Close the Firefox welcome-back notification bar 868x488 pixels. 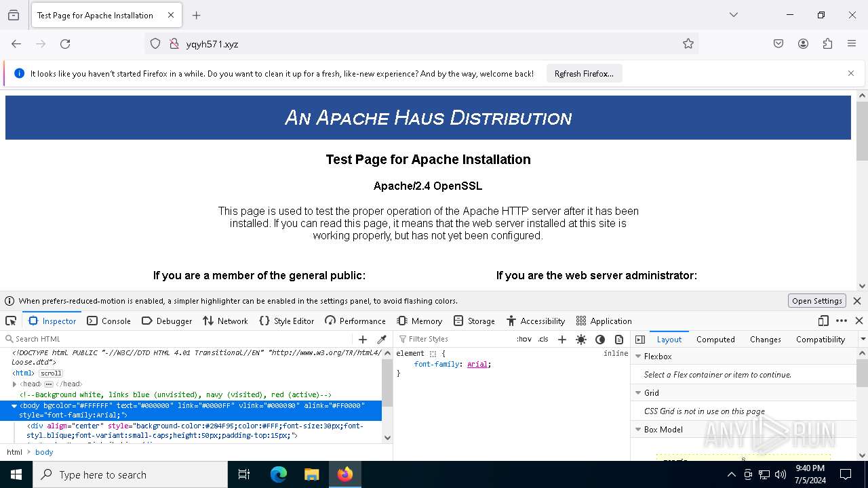tap(851, 73)
